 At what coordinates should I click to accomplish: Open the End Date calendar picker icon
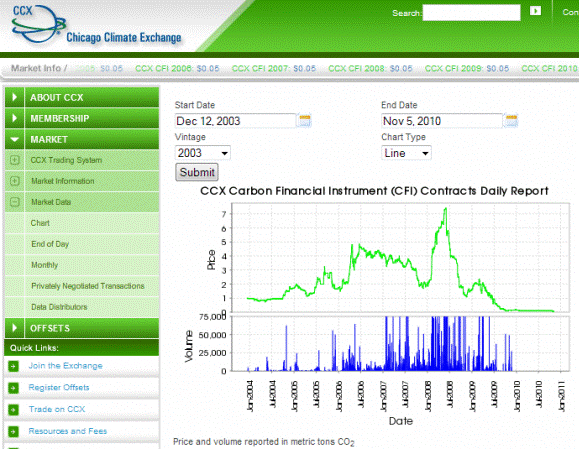coord(511,121)
